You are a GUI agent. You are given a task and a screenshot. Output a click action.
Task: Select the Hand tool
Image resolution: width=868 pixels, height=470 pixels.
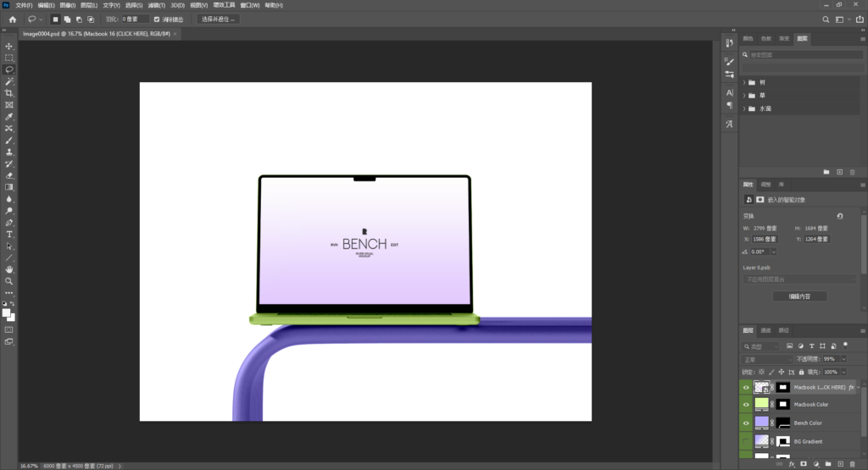click(8, 269)
